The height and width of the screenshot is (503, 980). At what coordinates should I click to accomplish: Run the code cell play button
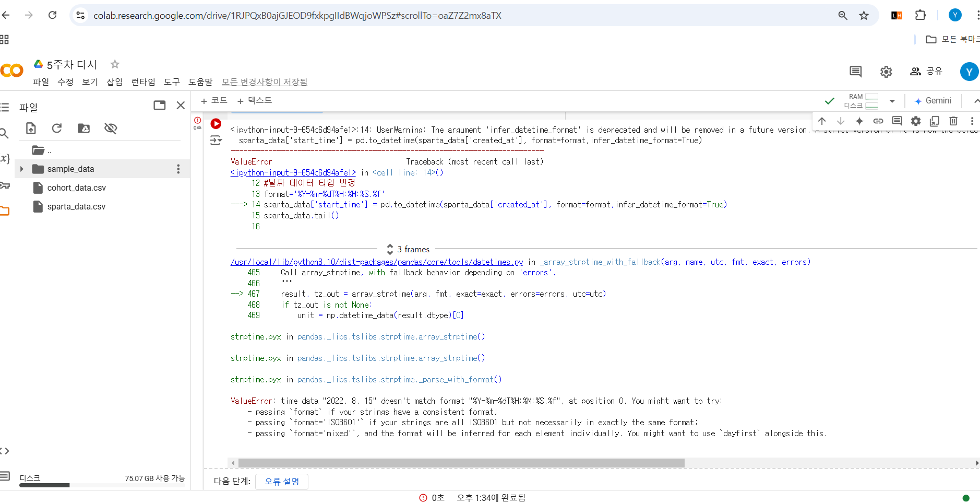click(216, 124)
